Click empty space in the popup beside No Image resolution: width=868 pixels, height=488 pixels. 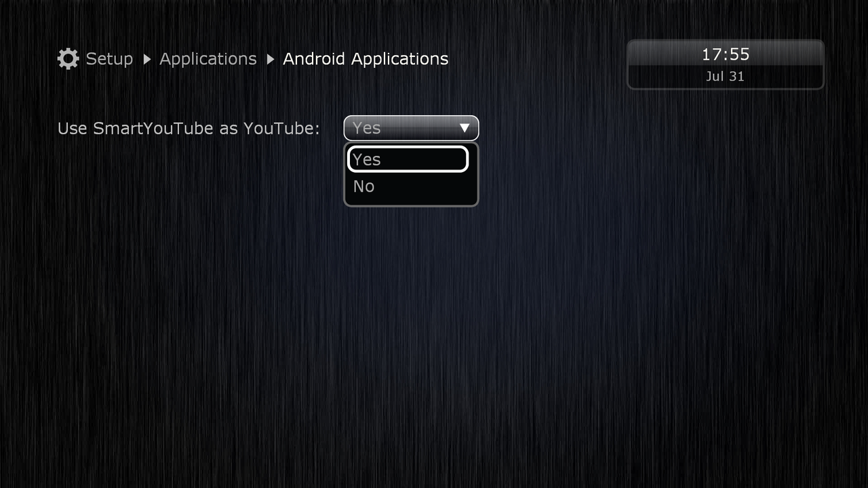(x=427, y=187)
